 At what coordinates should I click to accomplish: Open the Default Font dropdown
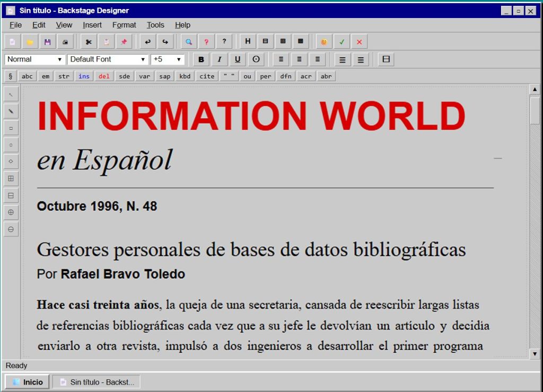(108, 59)
